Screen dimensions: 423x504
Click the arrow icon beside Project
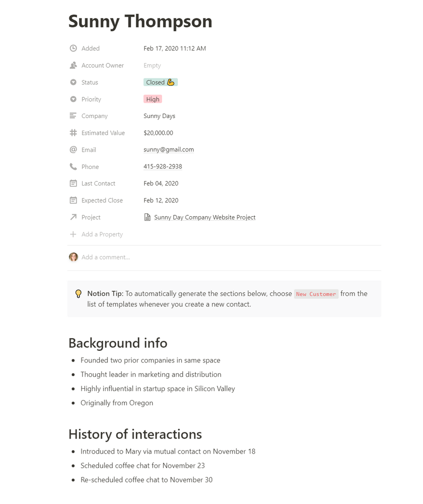73,217
